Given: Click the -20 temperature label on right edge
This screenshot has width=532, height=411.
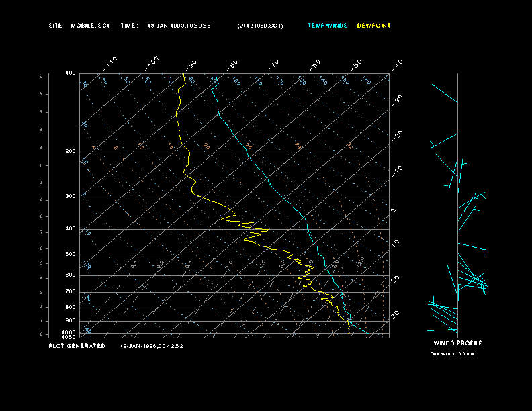Looking at the screenshot, I should pos(398,136).
